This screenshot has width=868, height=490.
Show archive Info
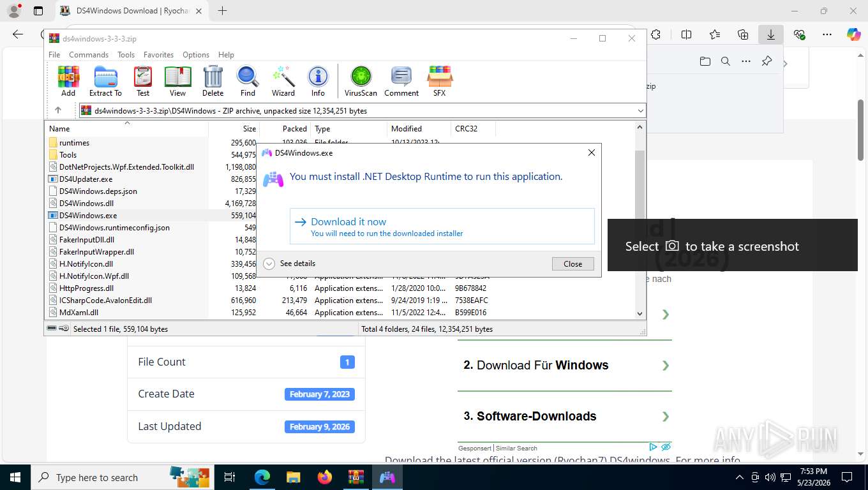pos(318,81)
